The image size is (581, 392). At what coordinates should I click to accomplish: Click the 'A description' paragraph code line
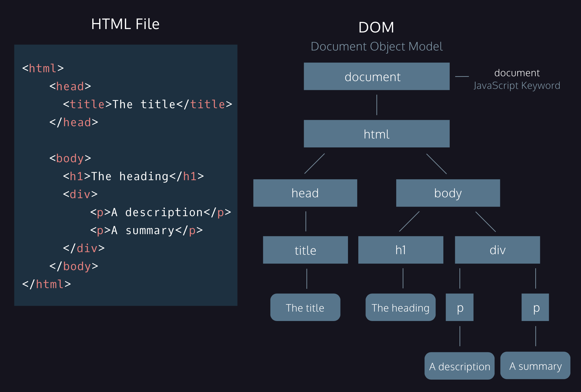[x=160, y=212]
